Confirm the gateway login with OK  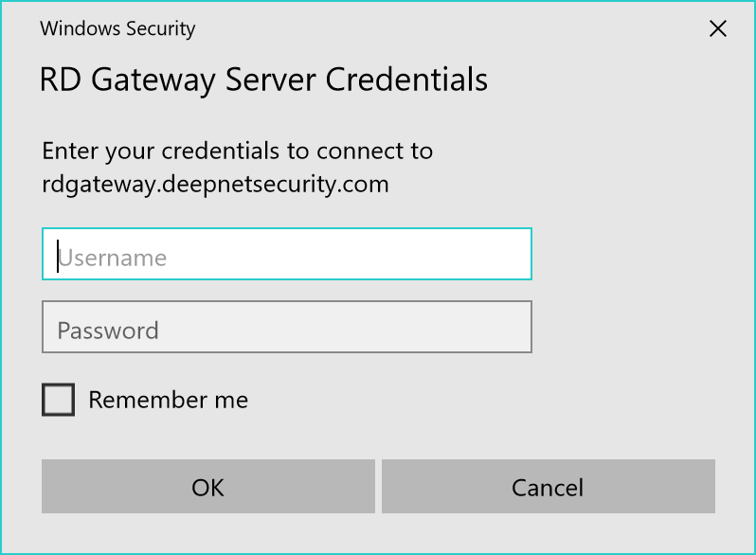click(x=207, y=487)
